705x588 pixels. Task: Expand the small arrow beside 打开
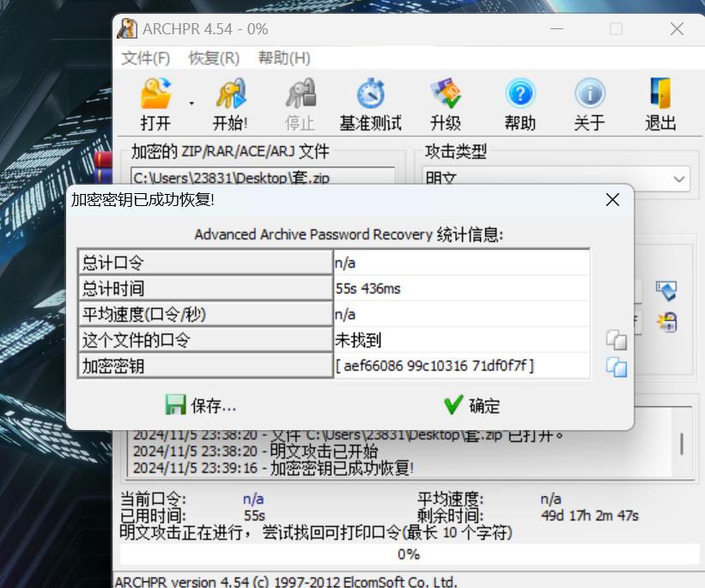[x=191, y=104]
